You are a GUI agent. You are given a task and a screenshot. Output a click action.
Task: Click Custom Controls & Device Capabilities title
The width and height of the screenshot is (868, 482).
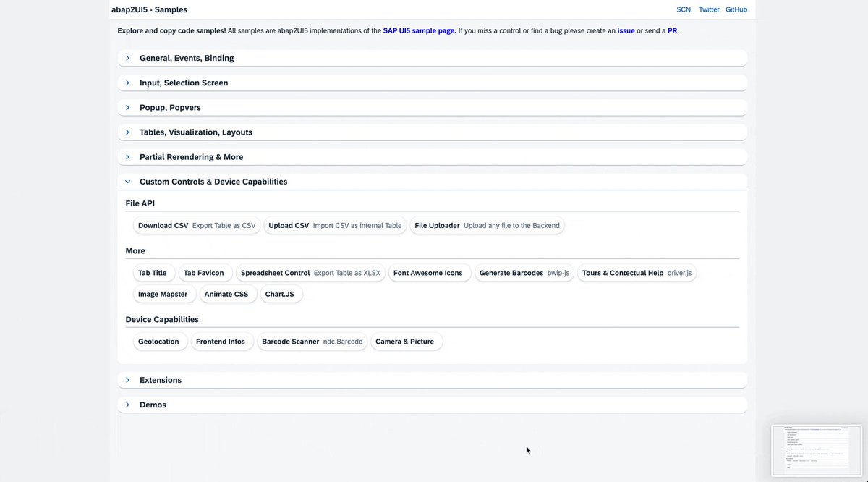pyautogui.click(x=213, y=182)
